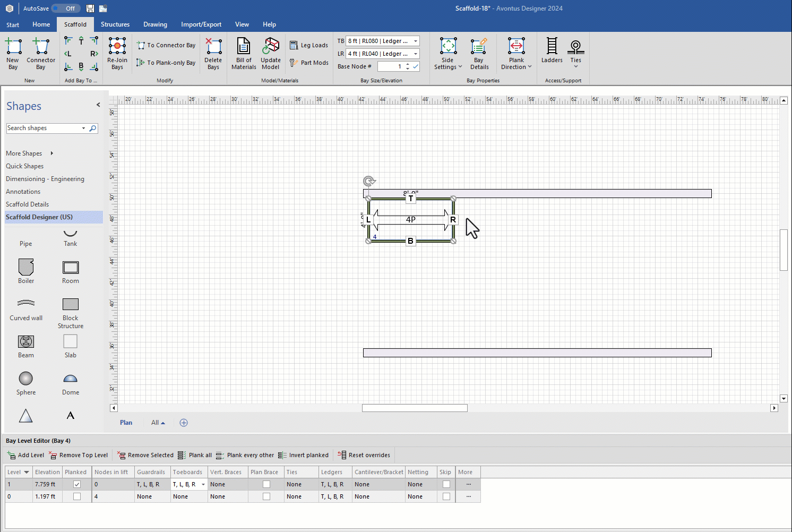Toggle the AutoSave switch
792x532 pixels.
(x=66, y=8)
